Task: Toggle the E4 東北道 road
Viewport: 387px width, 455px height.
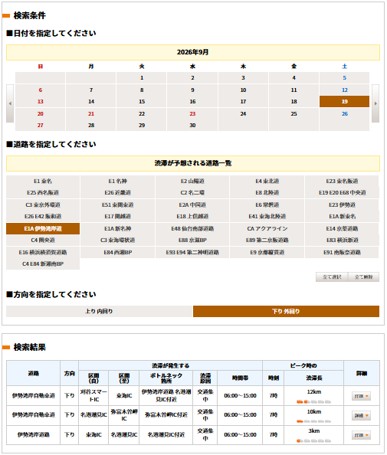Action: coord(267,181)
